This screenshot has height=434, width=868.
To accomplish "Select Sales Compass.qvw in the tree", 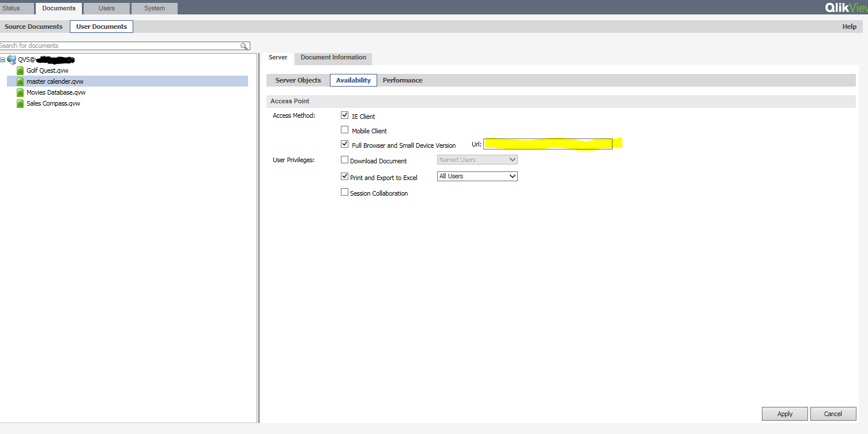I will (x=53, y=104).
